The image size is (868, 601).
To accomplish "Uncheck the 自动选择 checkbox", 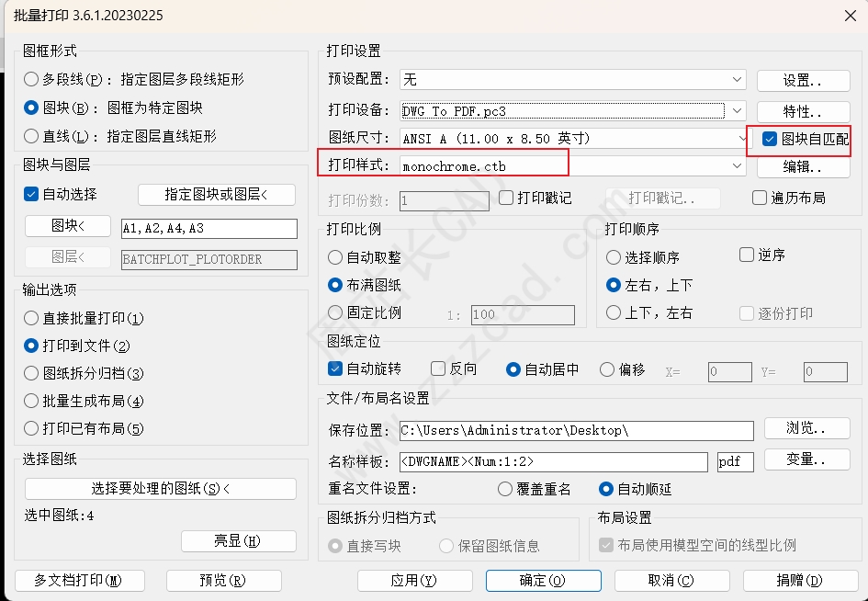I will pyautogui.click(x=31, y=195).
